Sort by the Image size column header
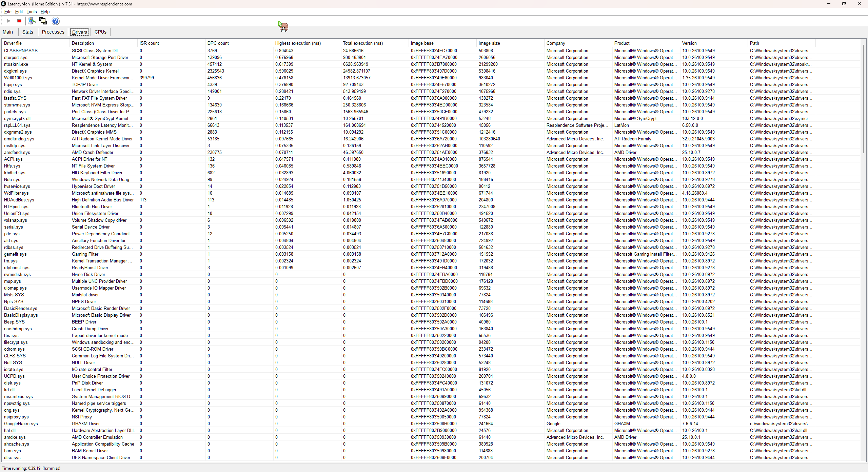The image size is (868, 472). (x=510, y=43)
